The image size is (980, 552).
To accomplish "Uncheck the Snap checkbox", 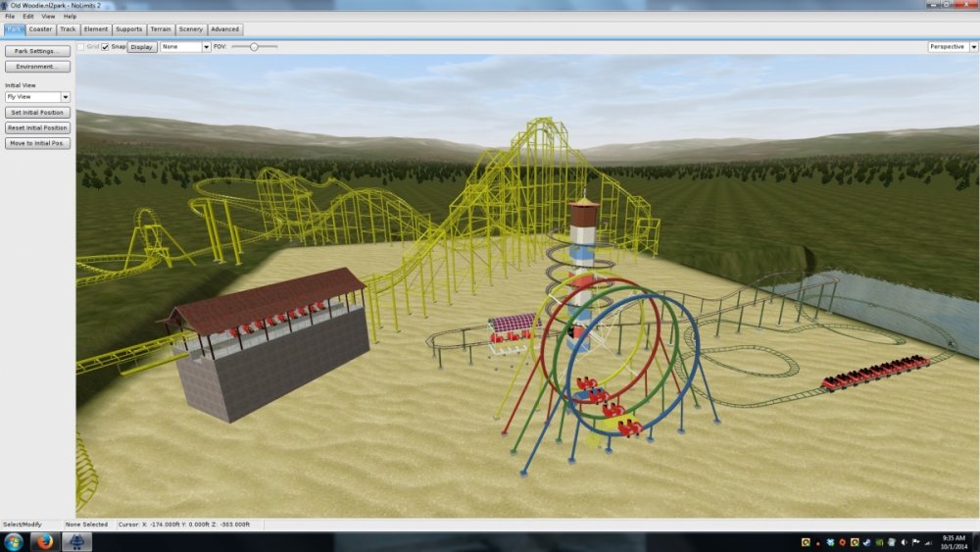I will pos(106,46).
